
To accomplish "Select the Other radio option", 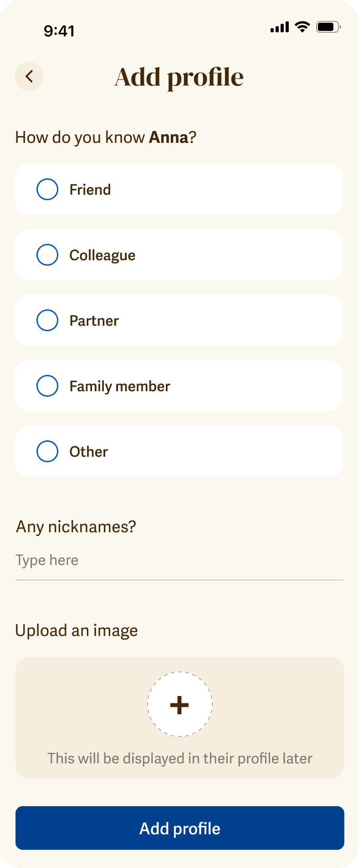I will pyautogui.click(x=47, y=451).
